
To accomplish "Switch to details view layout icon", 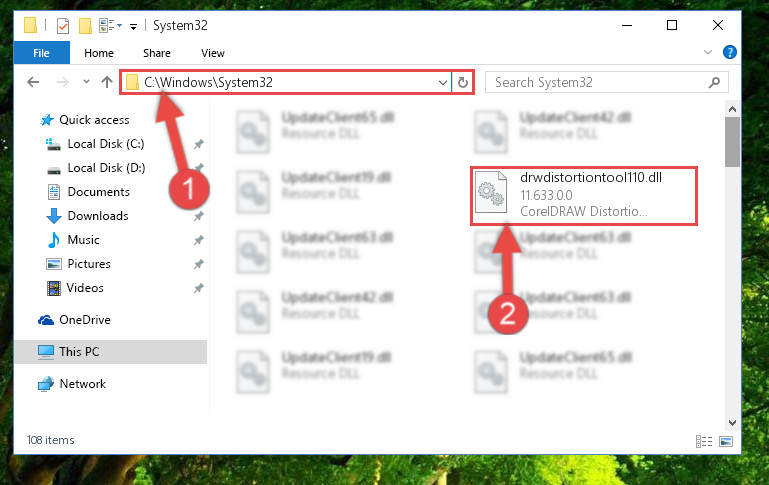I will [704, 441].
